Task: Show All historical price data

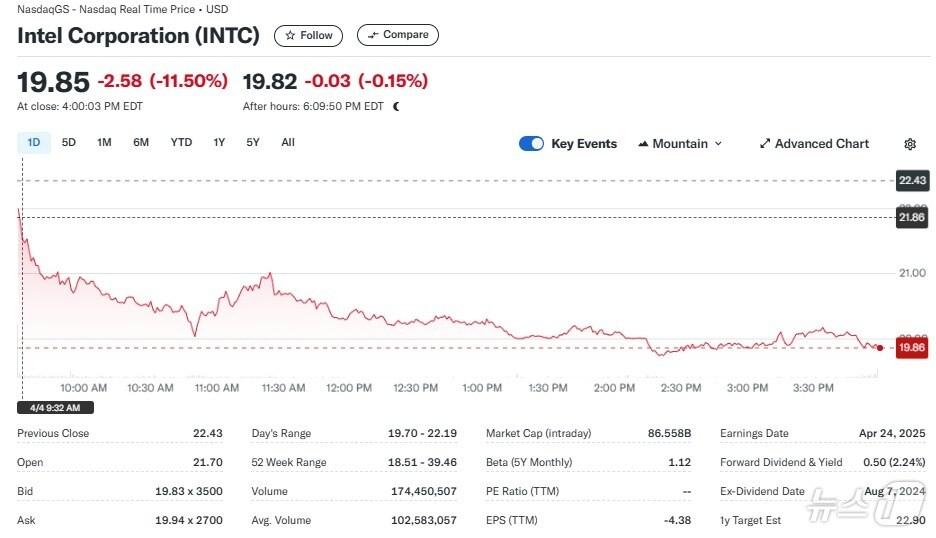Action: click(288, 143)
